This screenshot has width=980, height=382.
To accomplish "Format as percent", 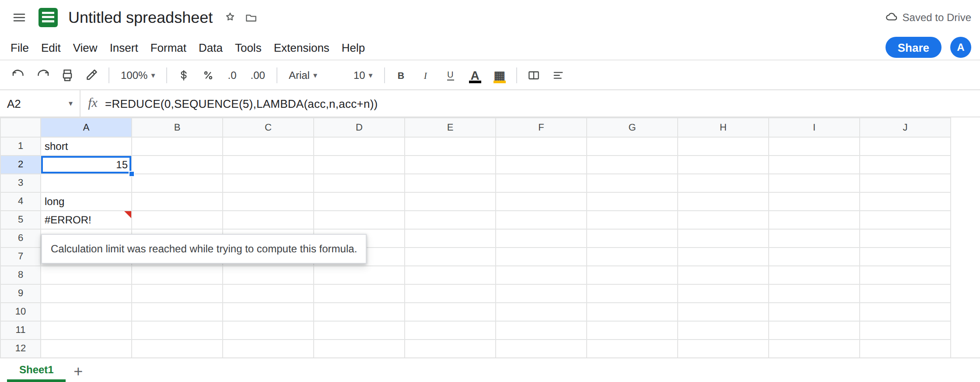I will coord(208,75).
